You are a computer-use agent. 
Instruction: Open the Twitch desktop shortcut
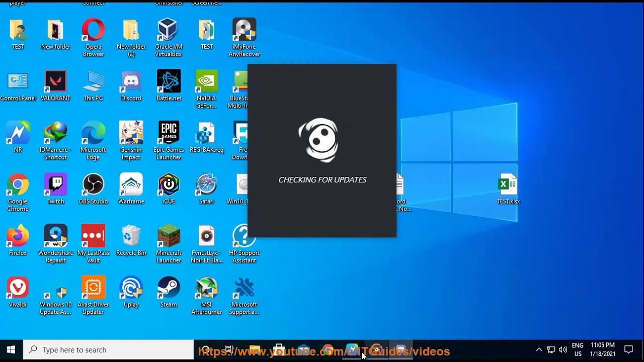pyautogui.click(x=55, y=189)
